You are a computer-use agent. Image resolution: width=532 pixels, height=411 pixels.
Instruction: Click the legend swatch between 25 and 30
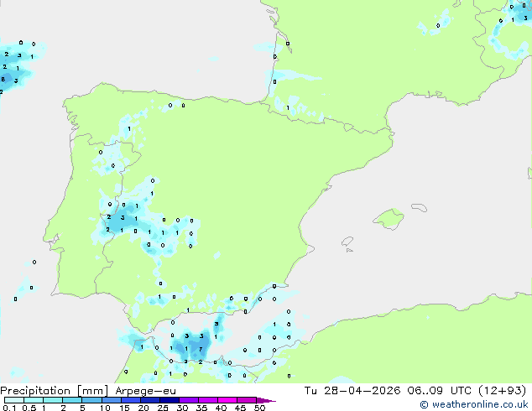coord(169,400)
